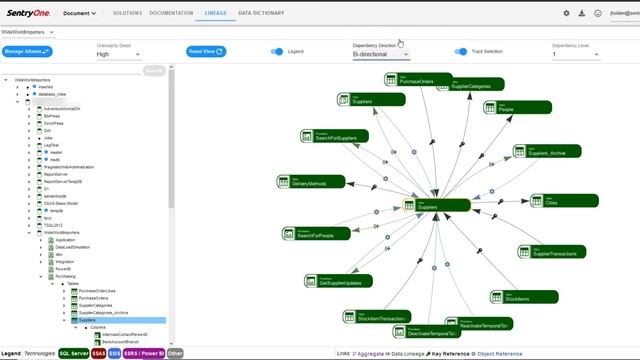
Task: Expand the PurchaseOrders table tree node
Action: click(64, 298)
